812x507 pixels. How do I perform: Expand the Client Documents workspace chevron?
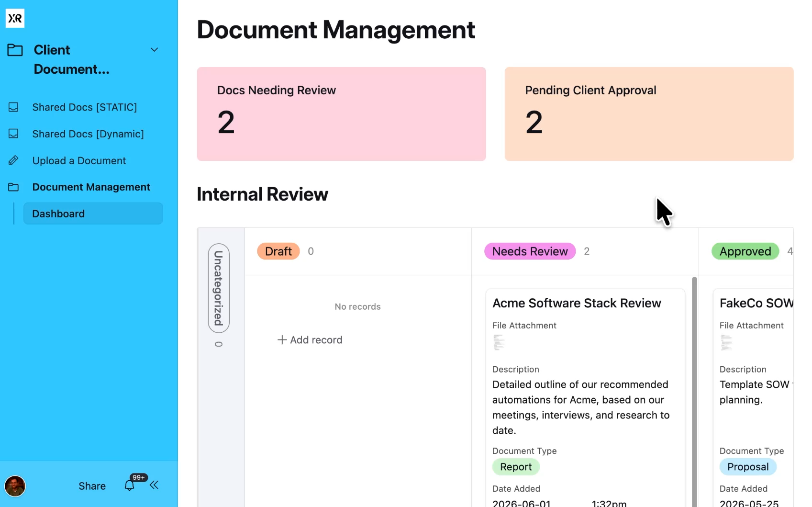155,50
